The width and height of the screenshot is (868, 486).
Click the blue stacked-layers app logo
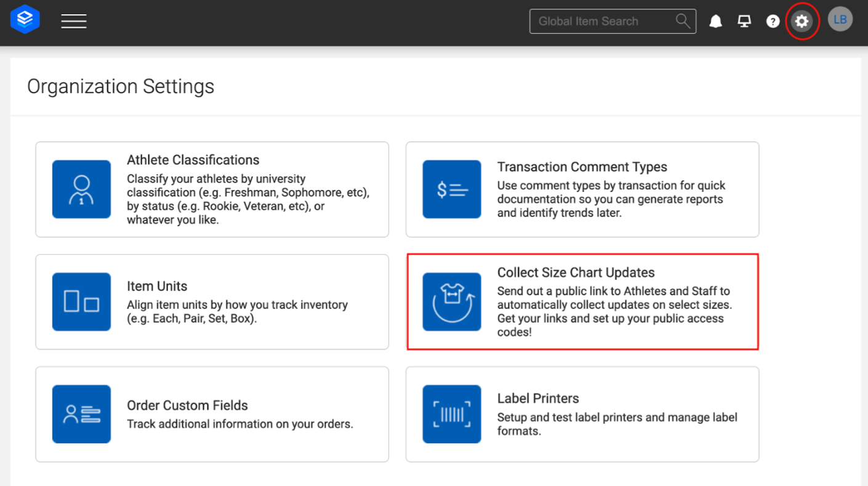[x=25, y=20]
